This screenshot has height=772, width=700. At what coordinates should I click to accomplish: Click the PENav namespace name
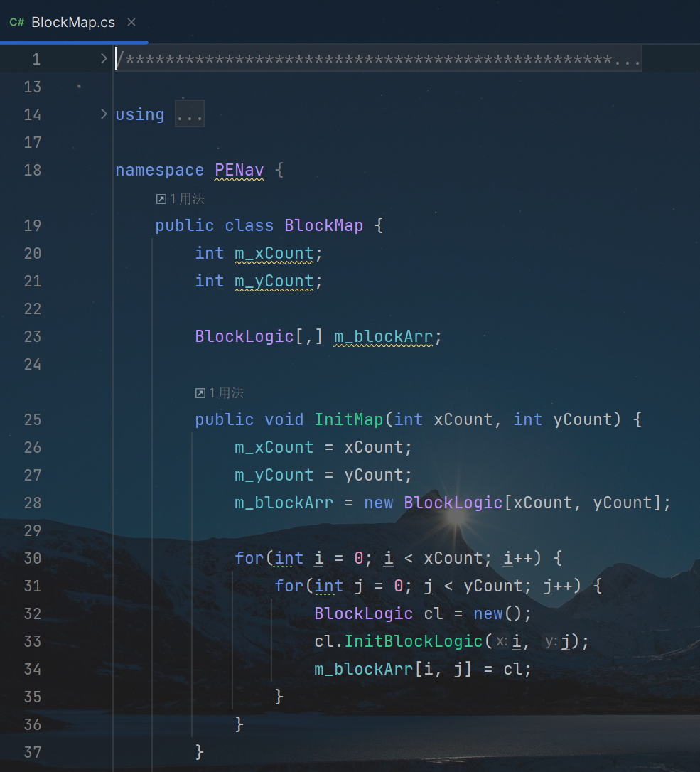tap(239, 171)
